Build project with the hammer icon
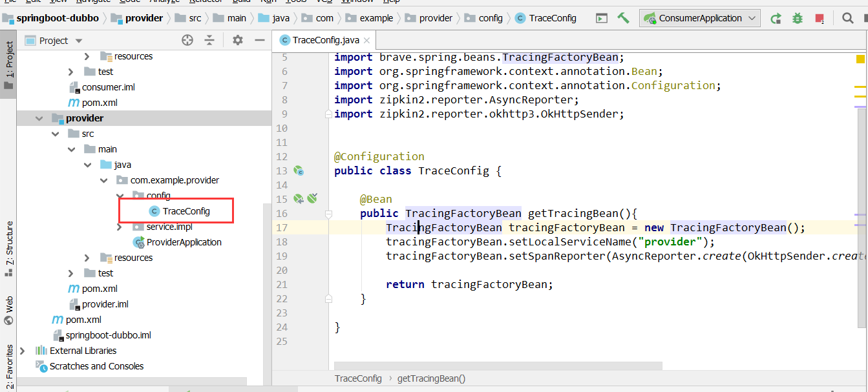The image size is (868, 392). tap(623, 18)
